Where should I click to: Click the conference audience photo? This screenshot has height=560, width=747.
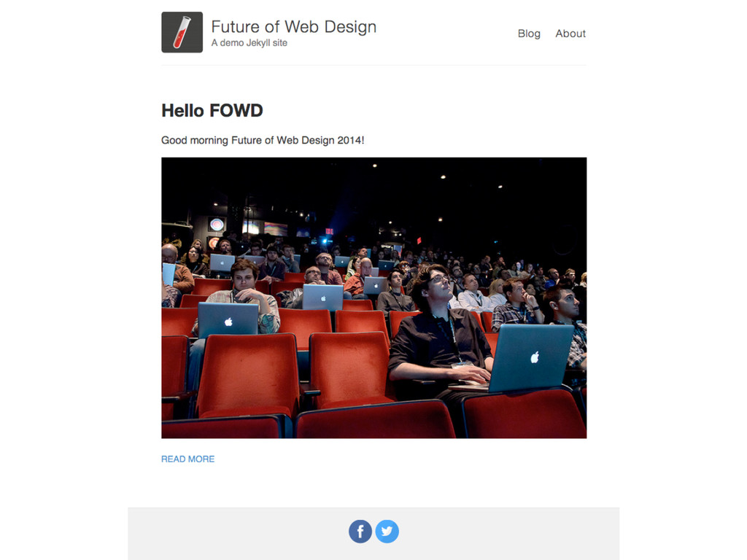[374, 297]
